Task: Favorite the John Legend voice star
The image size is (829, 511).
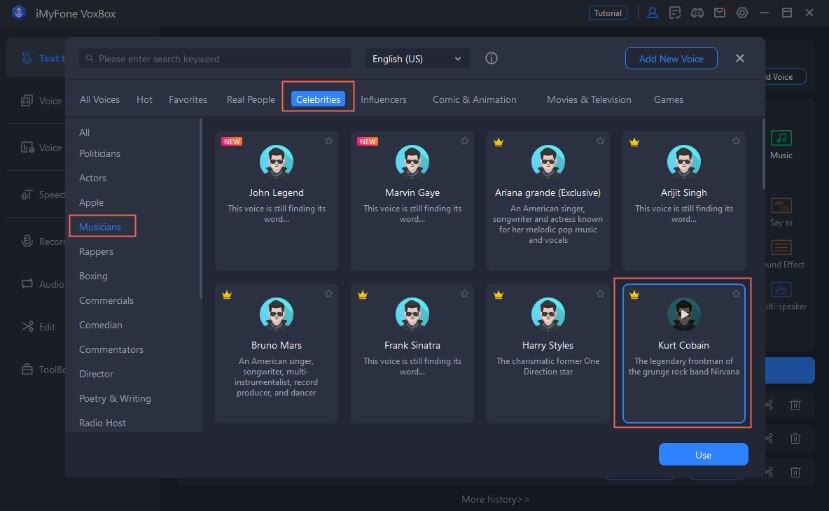Action: click(329, 141)
